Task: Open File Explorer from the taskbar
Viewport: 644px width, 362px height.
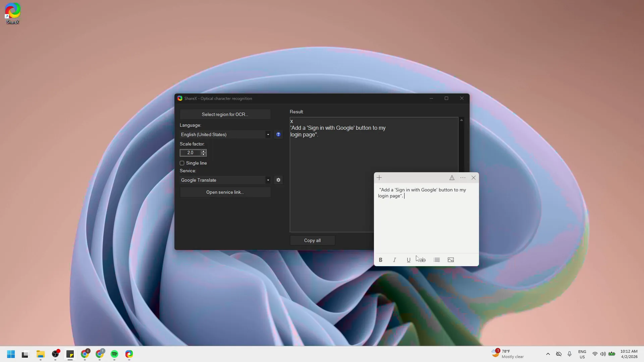Action: (41, 354)
